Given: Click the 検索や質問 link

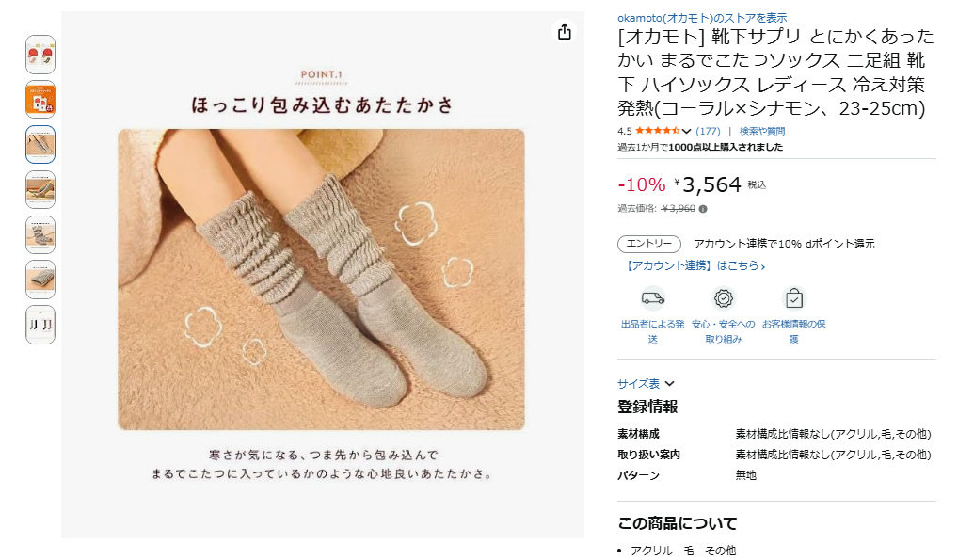Looking at the screenshot, I should pos(762,131).
